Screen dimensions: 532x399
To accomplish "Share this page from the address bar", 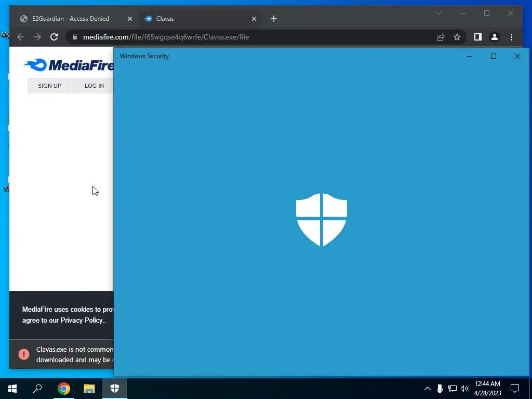I will (x=441, y=37).
